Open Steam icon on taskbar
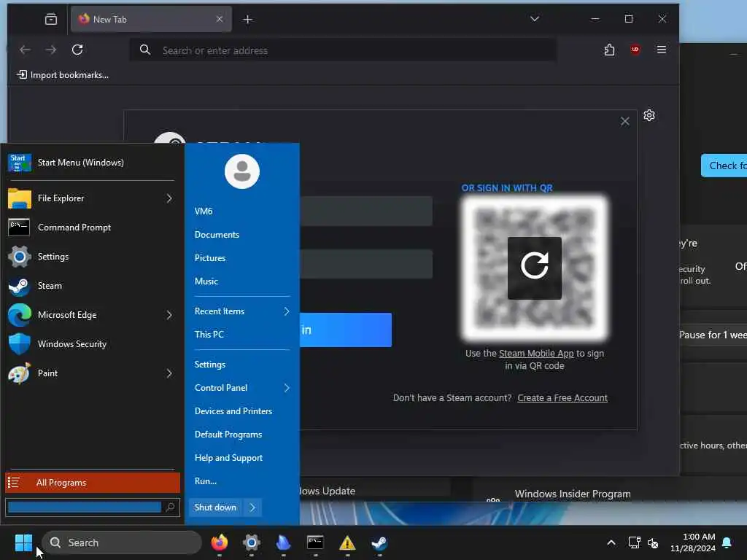 pyautogui.click(x=379, y=542)
